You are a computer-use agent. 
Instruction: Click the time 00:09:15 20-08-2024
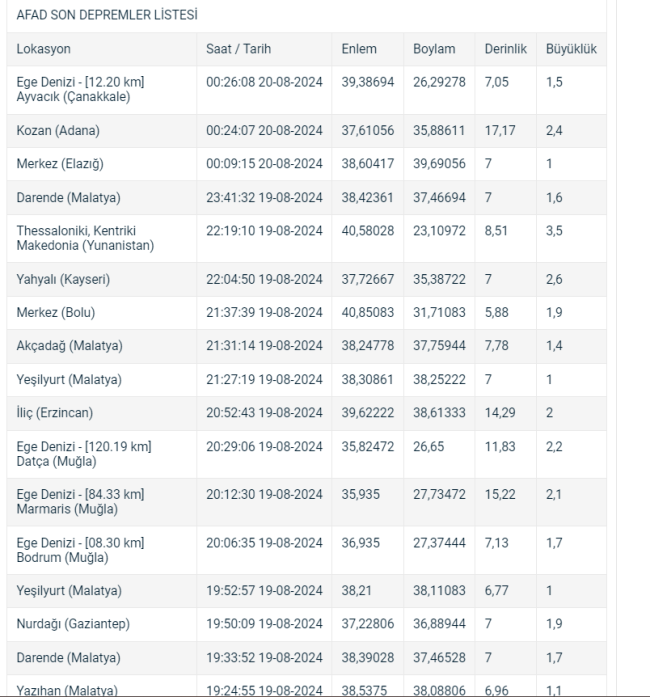(264, 164)
